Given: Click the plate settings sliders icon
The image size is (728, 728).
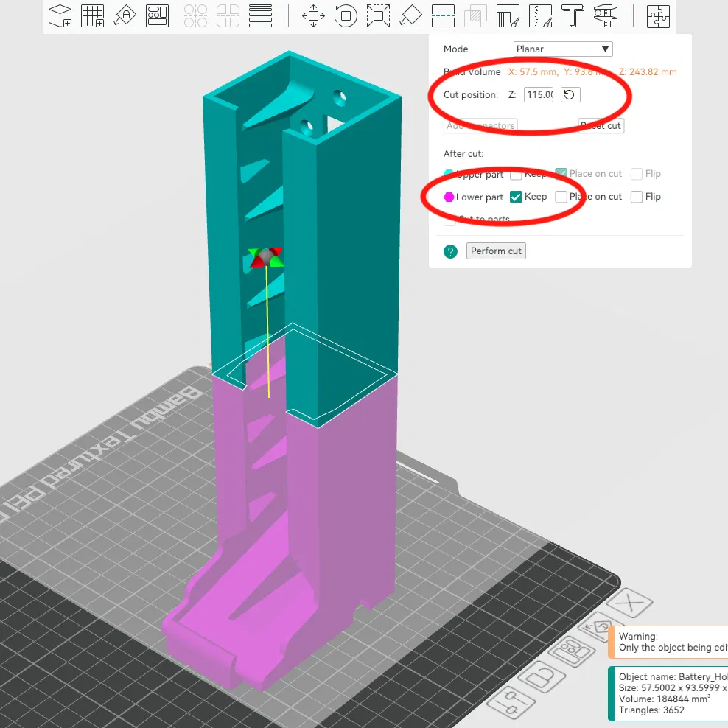Looking at the screenshot, I should [x=510, y=701].
